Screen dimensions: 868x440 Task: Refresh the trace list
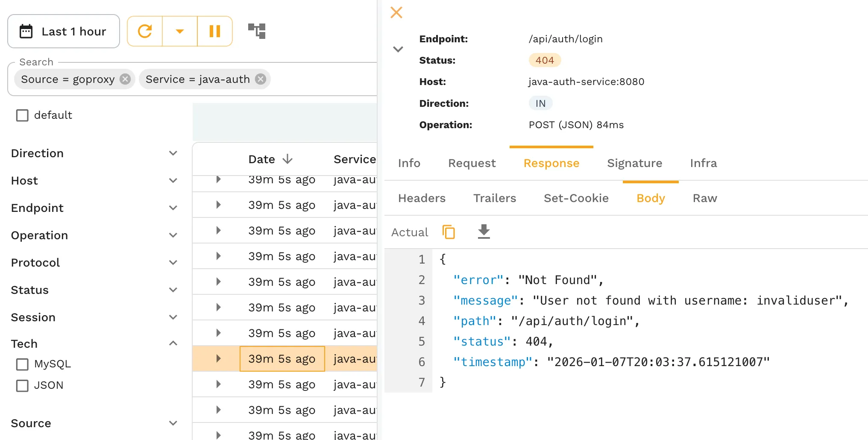pos(145,31)
